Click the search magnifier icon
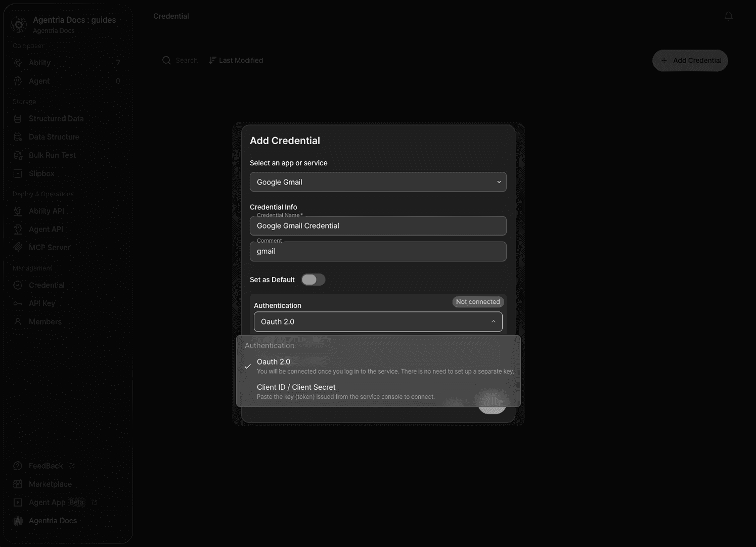Viewport: 756px width, 547px height. (166, 60)
